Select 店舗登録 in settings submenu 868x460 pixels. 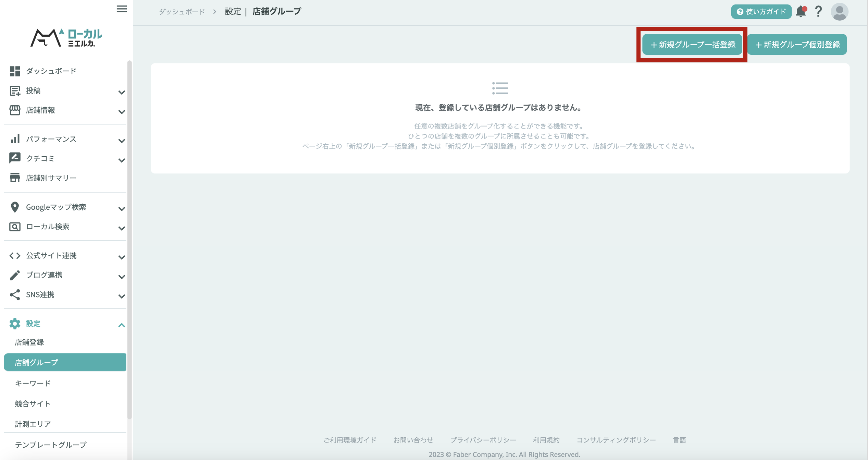pyautogui.click(x=29, y=342)
